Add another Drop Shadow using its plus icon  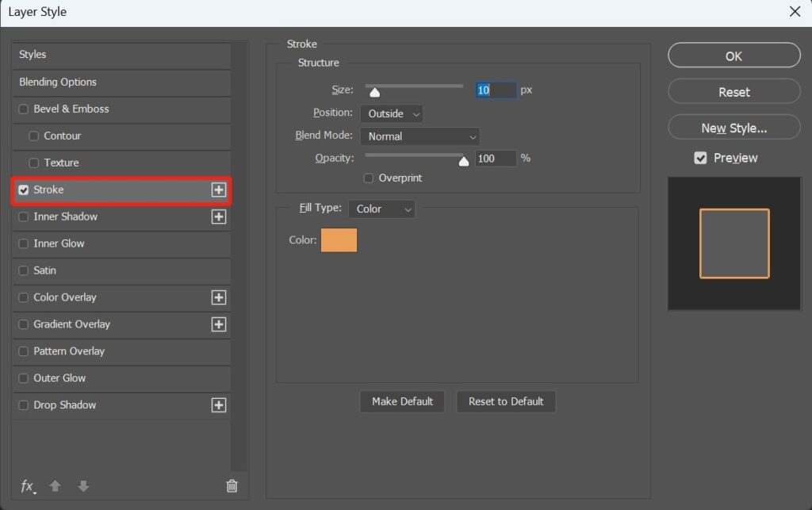tap(220, 405)
